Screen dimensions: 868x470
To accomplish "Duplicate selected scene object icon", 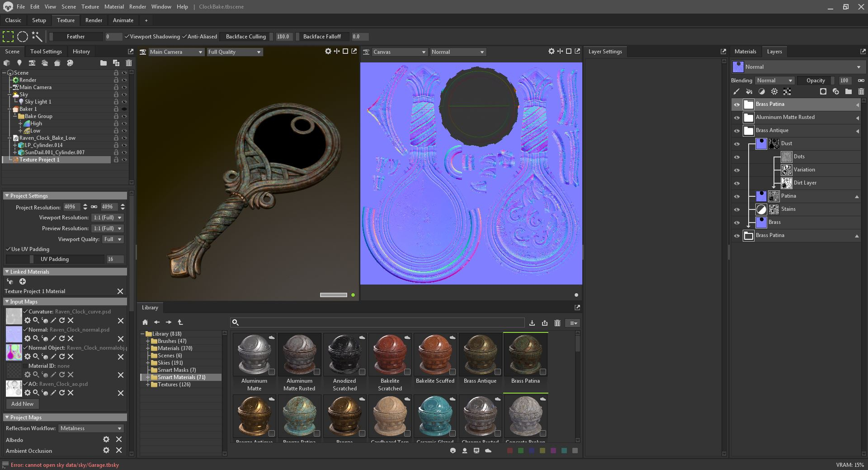I will coord(116,63).
